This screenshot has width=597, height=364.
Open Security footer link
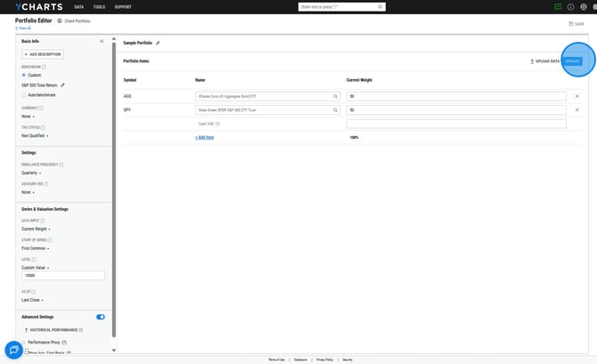[348, 360]
